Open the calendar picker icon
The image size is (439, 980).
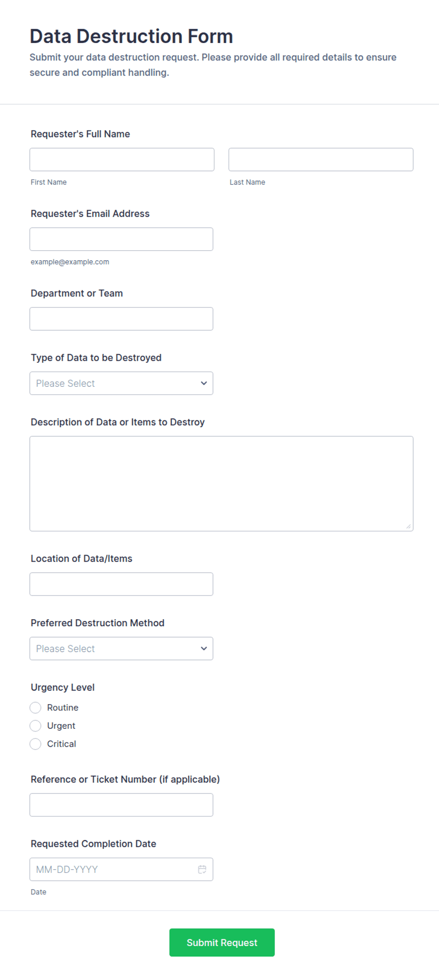point(202,869)
